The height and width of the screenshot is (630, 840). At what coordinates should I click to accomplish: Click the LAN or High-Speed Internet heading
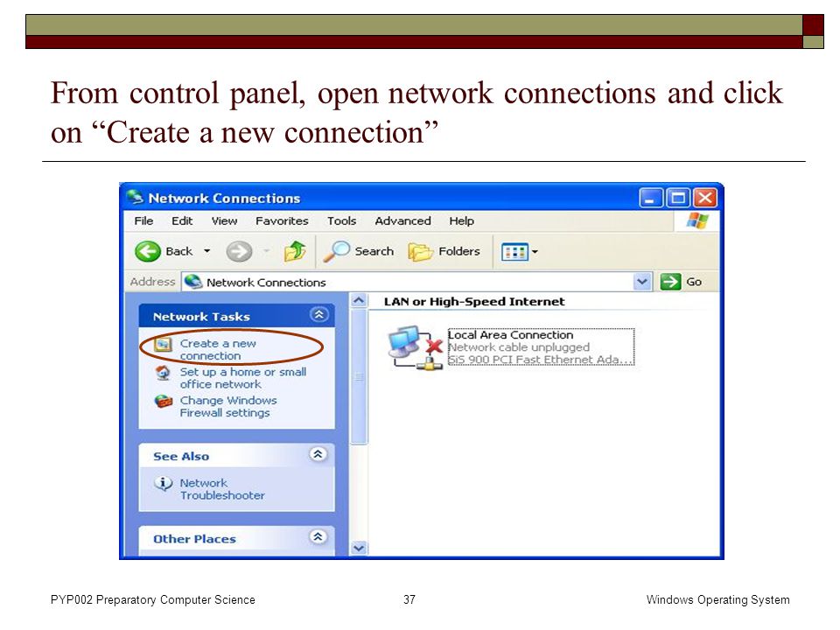point(474,302)
